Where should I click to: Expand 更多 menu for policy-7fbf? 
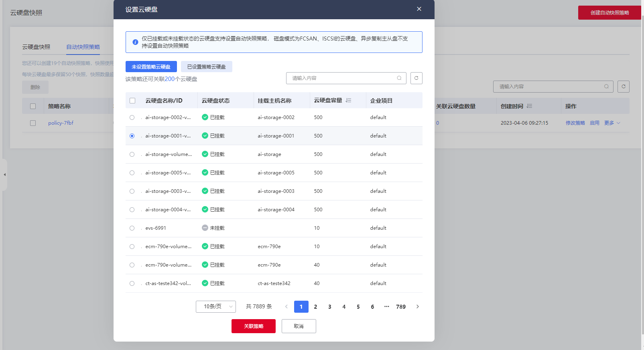tap(612, 123)
